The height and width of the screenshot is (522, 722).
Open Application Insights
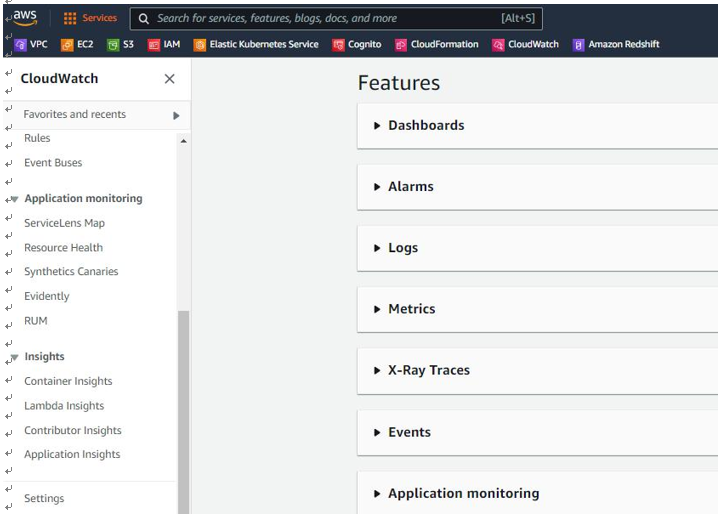[72, 454]
